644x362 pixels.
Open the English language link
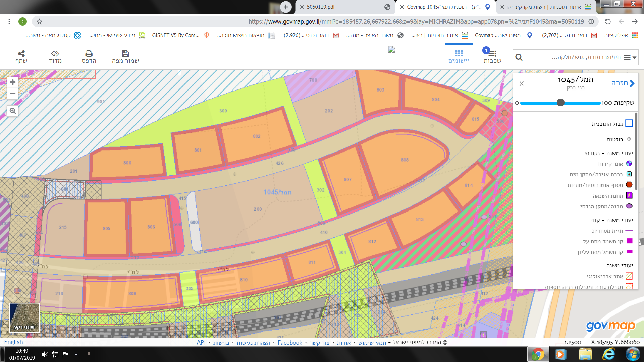(14, 342)
